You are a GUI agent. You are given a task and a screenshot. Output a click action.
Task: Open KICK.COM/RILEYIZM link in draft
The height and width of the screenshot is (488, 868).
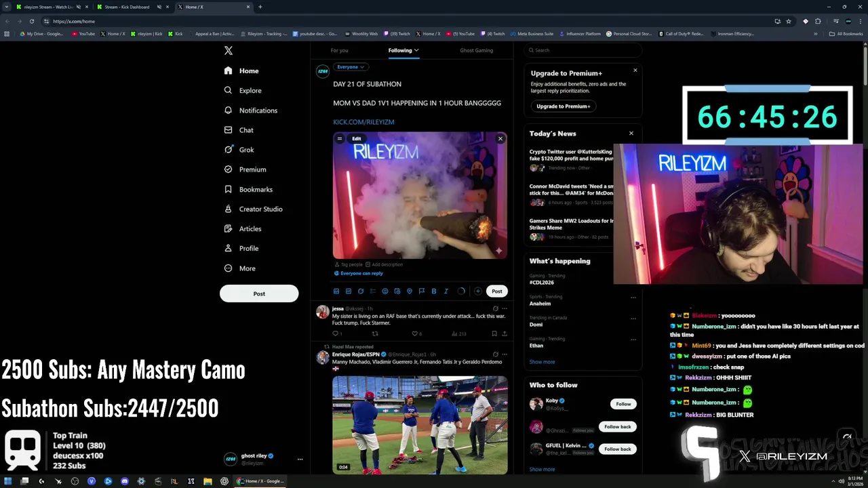click(x=363, y=122)
